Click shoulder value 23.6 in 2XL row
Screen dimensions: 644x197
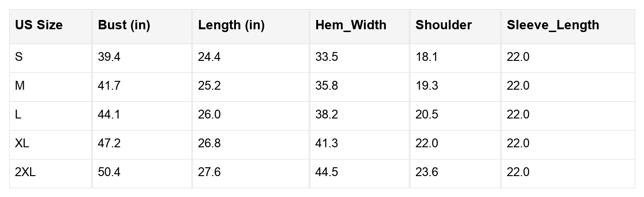pyautogui.click(x=427, y=172)
